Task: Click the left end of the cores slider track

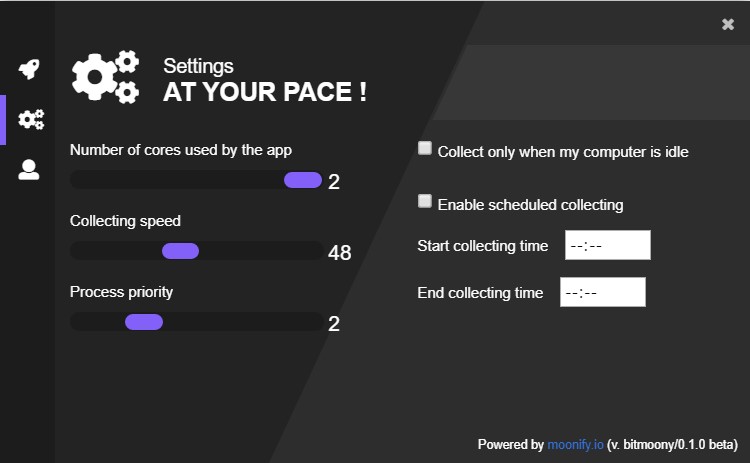Action: tap(79, 180)
